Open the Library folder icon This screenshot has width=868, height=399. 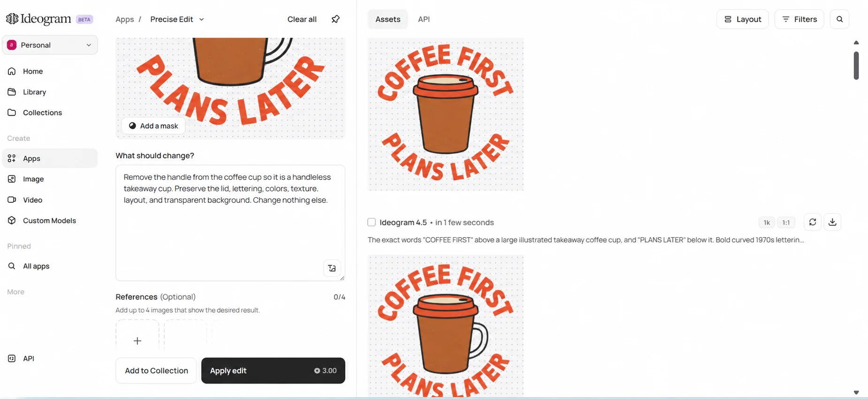click(x=12, y=92)
